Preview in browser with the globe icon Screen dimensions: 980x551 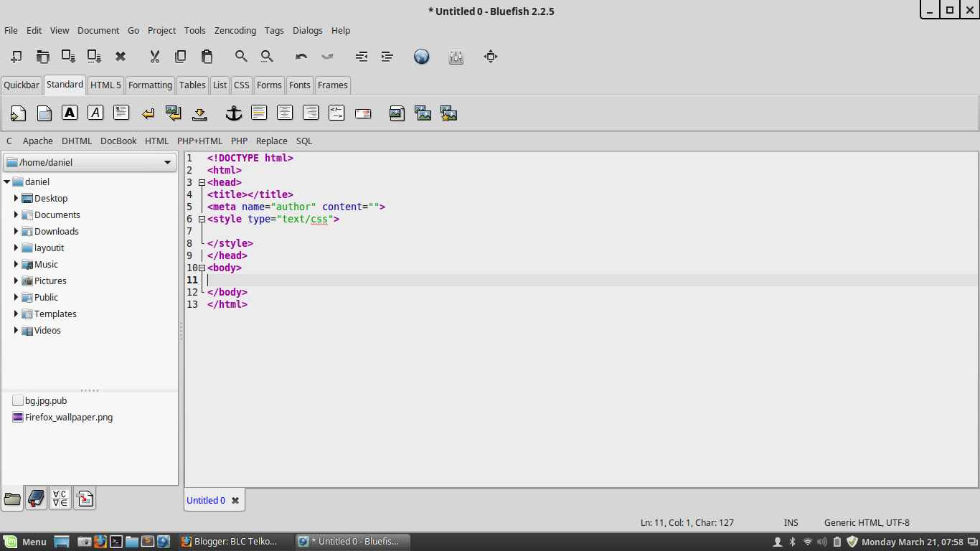pyautogui.click(x=421, y=57)
